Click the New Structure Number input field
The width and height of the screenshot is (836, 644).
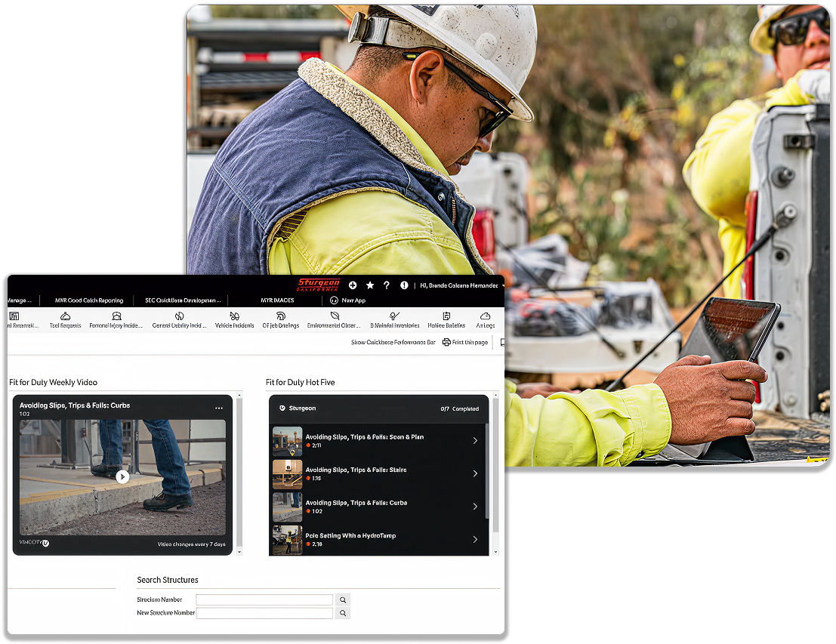(264, 614)
